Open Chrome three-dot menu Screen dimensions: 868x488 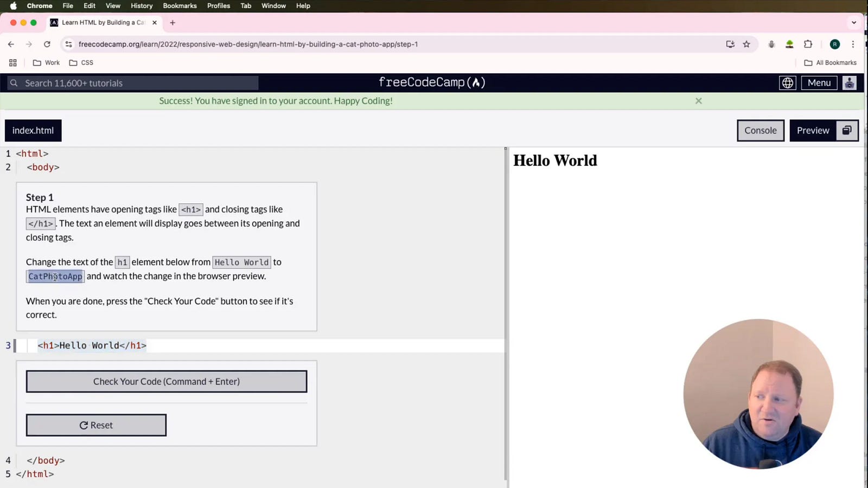tap(853, 44)
